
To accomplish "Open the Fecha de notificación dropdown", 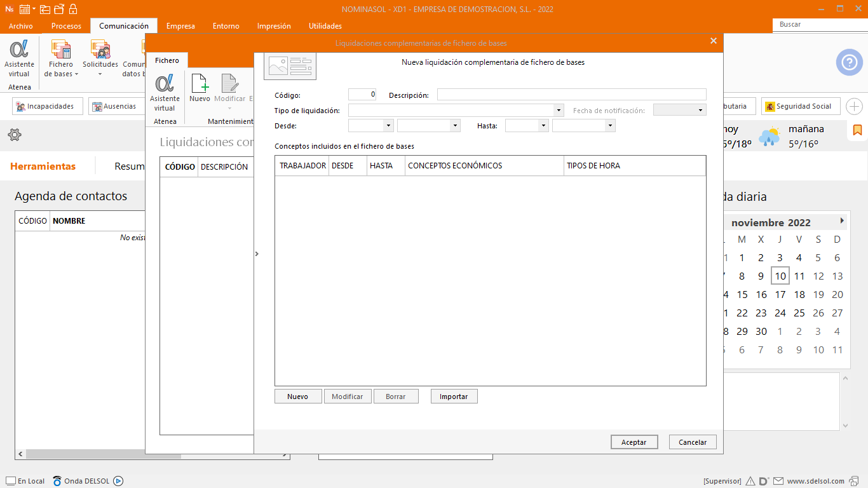I will click(701, 111).
